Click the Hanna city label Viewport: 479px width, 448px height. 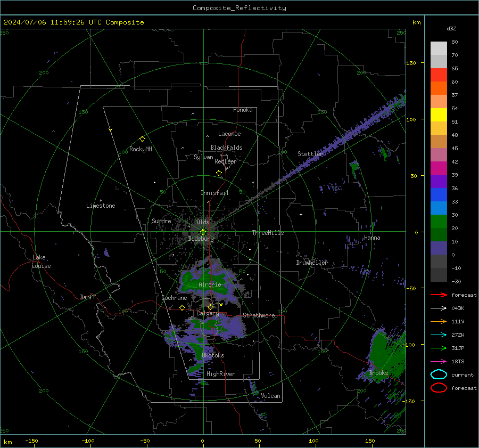pyautogui.click(x=372, y=238)
